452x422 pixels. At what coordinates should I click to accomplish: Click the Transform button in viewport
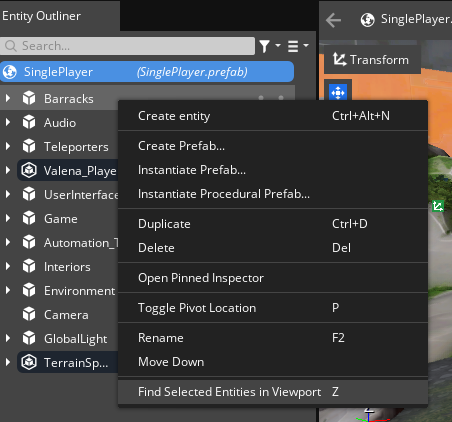(x=372, y=60)
